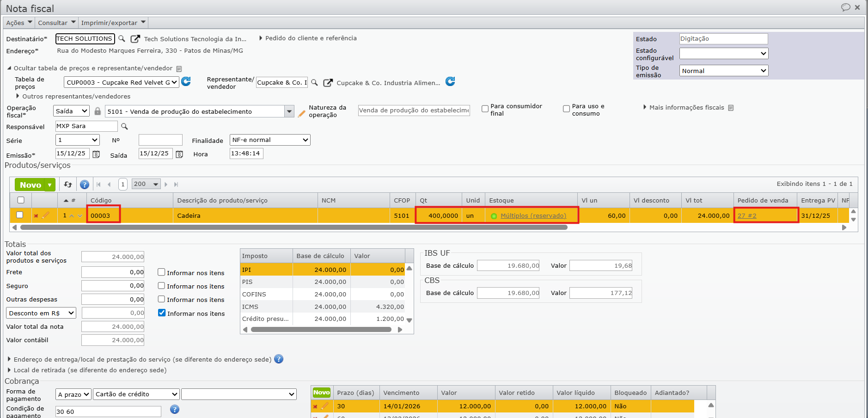
Task: Open the Ações menu
Action: [19, 23]
